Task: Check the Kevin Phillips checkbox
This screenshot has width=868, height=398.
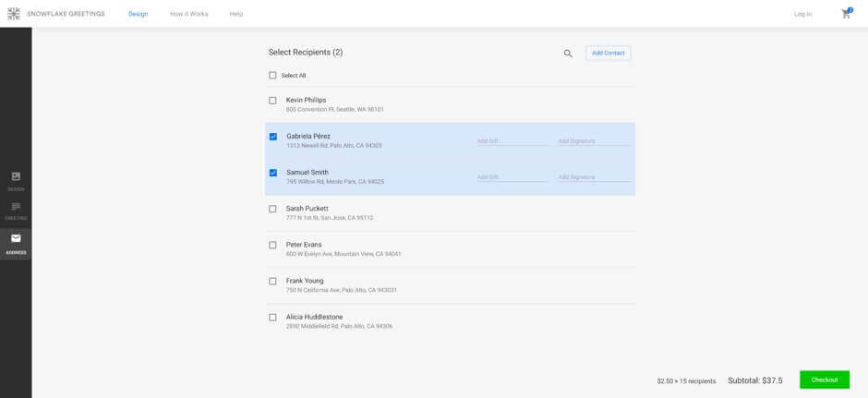Action: 272,101
